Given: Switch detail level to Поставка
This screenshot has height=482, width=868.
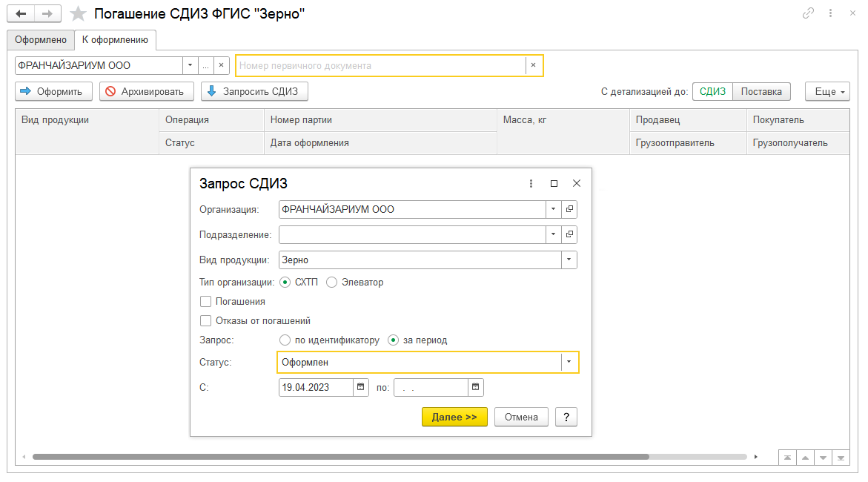Looking at the screenshot, I should point(761,92).
